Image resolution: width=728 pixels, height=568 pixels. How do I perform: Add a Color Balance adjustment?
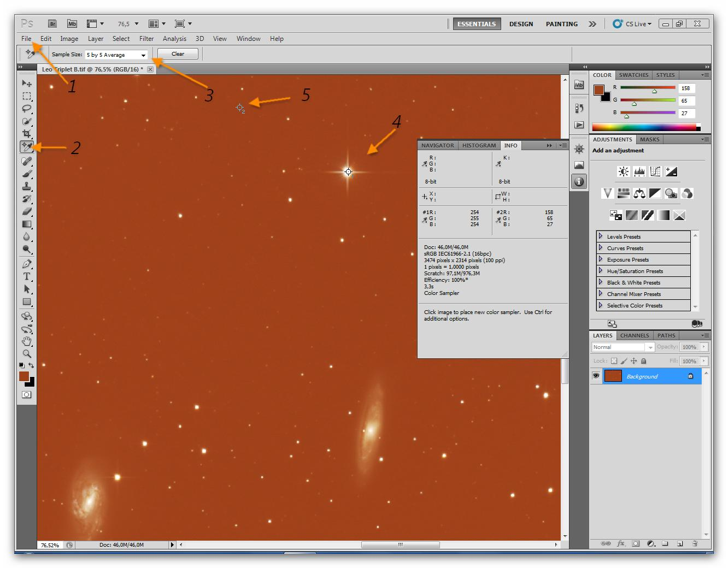tap(639, 193)
